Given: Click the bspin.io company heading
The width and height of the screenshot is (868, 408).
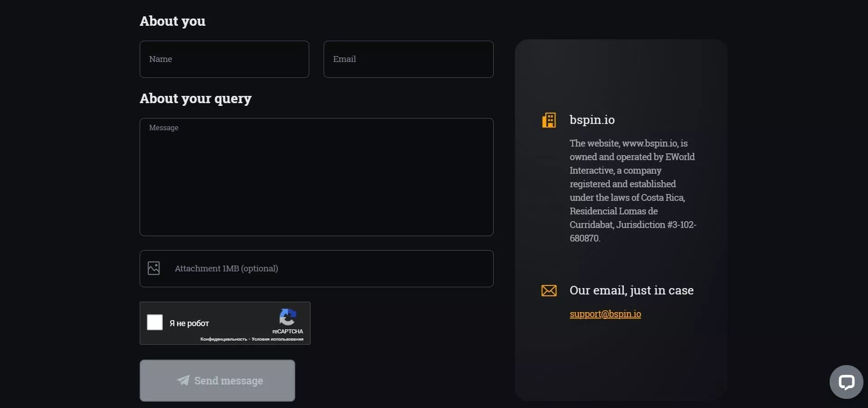Looking at the screenshot, I should (592, 120).
